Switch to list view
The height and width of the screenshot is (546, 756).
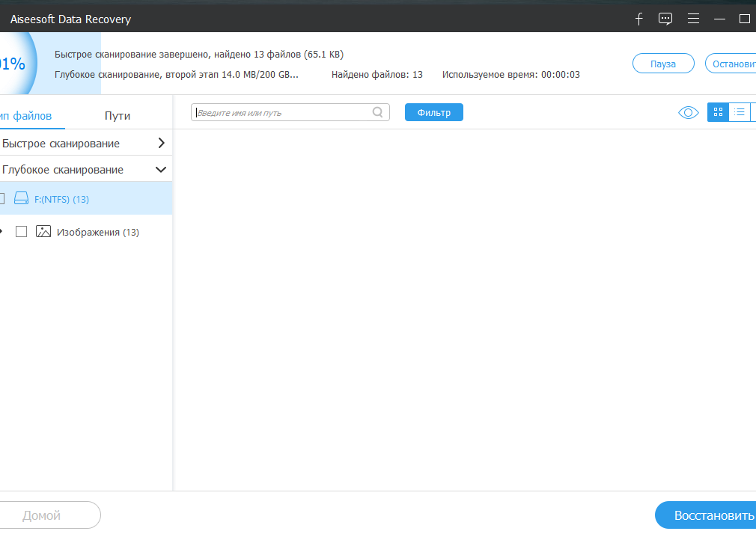[x=739, y=112]
